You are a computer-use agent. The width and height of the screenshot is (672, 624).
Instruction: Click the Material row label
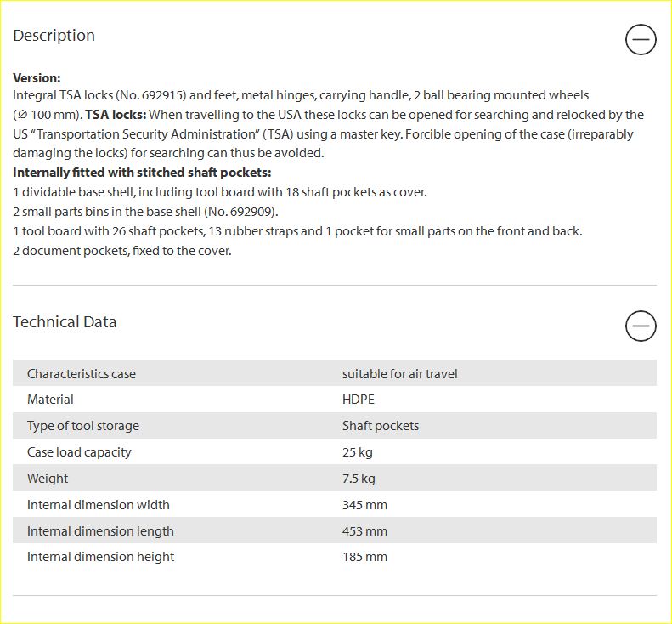pyautogui.click(x=50, y=400)
